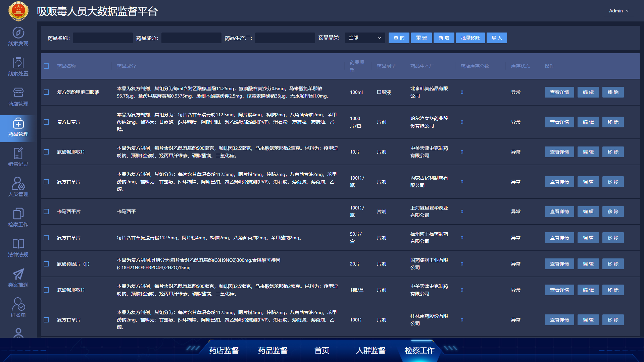Select the 药品管理 medicine kit icon
644x362 pixels.
pos(18,123)
